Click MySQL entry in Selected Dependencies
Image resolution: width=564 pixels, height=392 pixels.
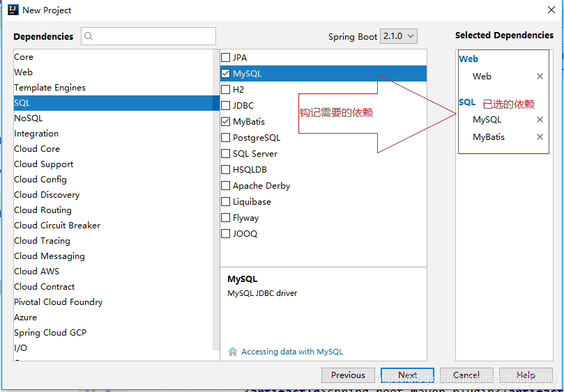pyautogui.click(x=487, y=120)
